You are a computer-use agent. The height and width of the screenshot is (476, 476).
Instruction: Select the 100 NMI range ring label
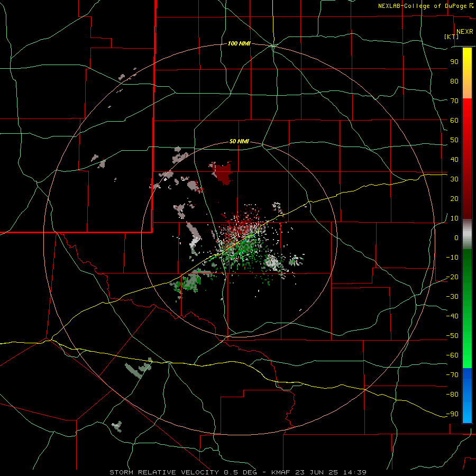239,44
